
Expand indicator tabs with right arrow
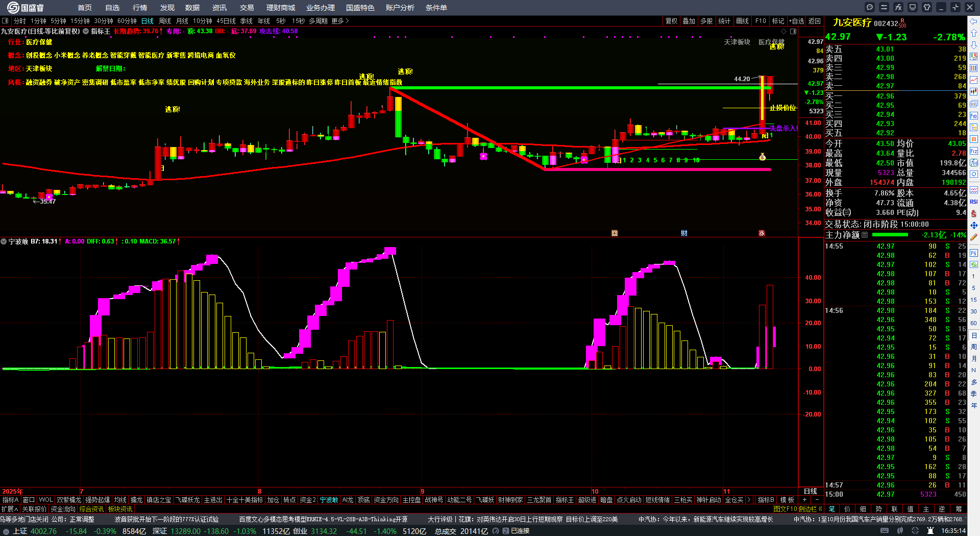pos(749,500)
